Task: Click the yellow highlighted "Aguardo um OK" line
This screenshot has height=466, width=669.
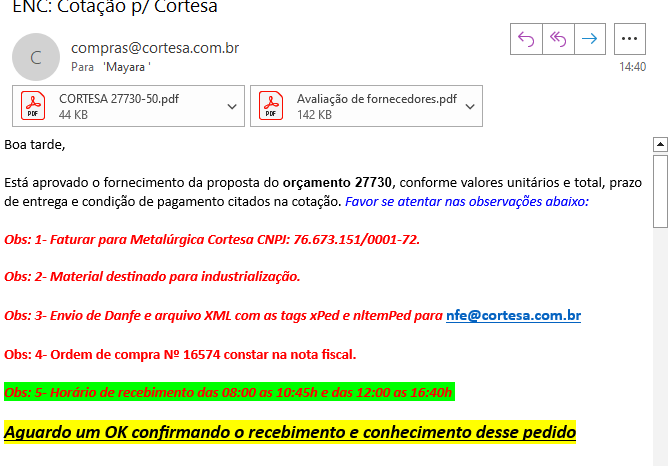Action: coord(290,432)
